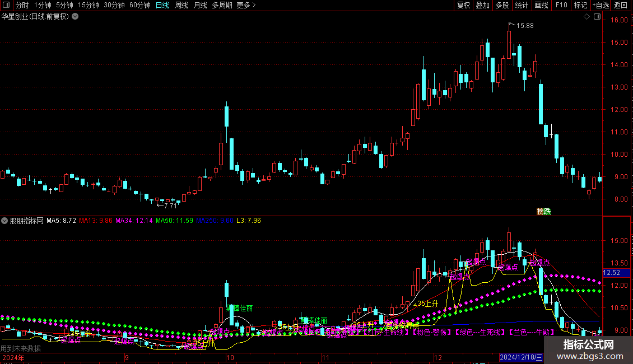The width and height of the screenshot is (633, 364).
Task: Click the 榜跌 tag on the chart
Action: point(544,212)
